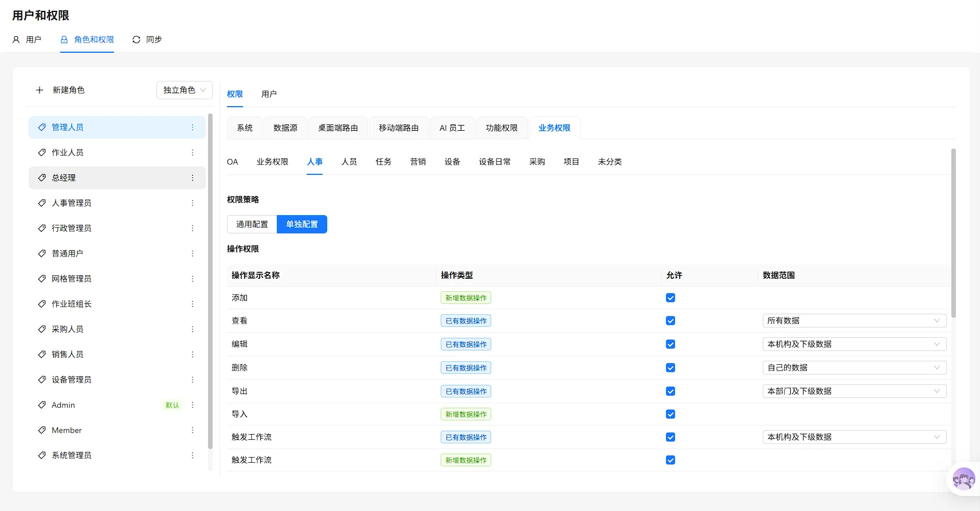980x511 pixels.
Task: Click the 默认 tag on Admin
Action: coord(173,405)
